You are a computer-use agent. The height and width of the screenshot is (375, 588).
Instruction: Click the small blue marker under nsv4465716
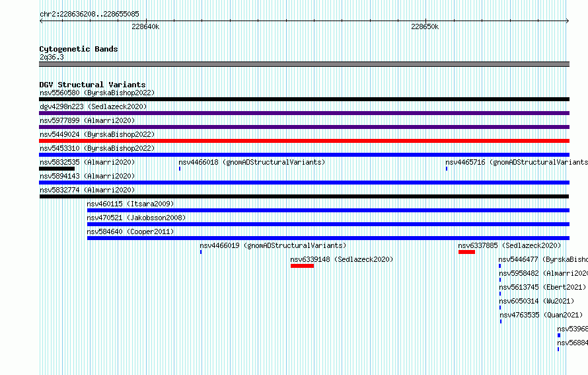click(447, 169)
